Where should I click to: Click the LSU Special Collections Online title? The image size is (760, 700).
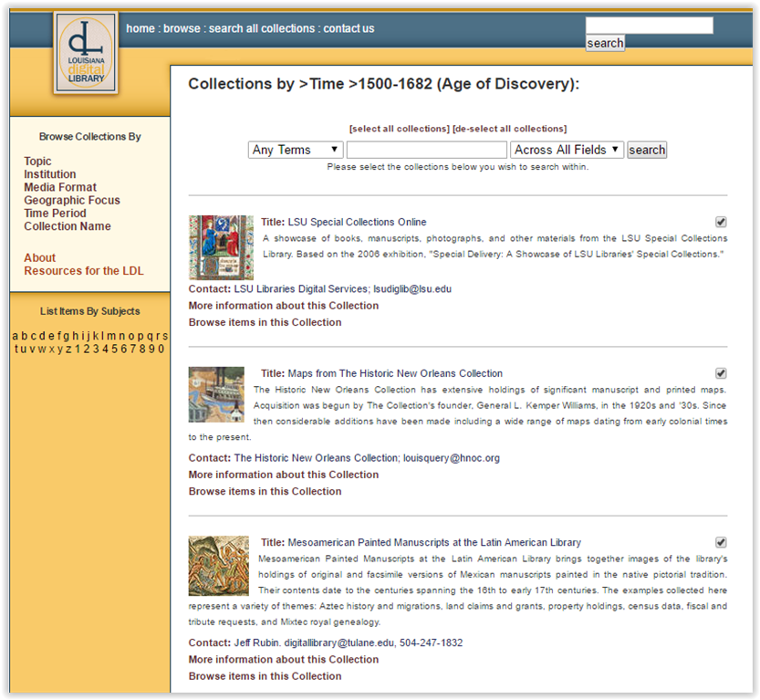coord(358,222)
